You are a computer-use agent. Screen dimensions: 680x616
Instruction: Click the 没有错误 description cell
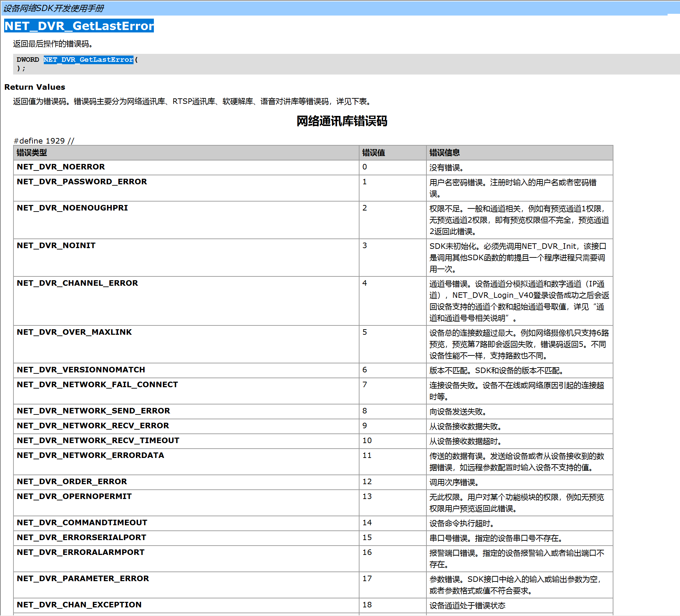tap(520, 167)
